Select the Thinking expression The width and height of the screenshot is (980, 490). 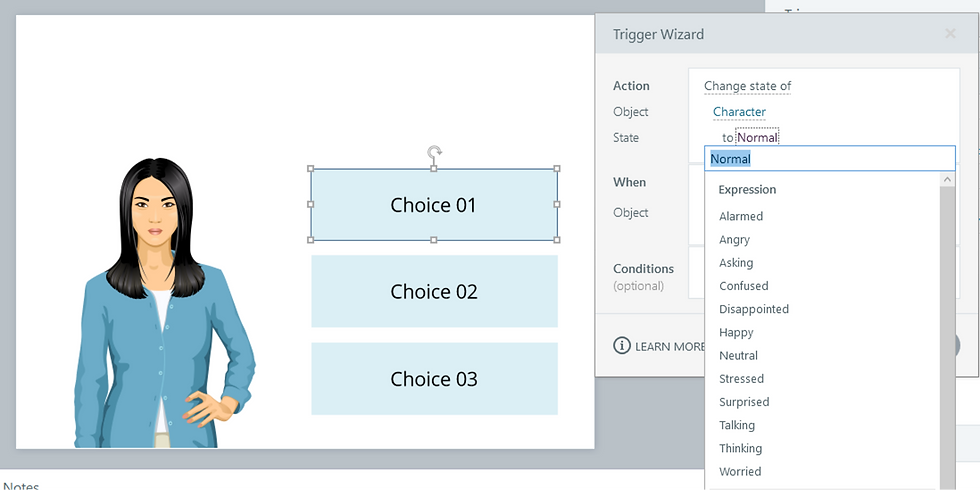[x=740, y=449]
